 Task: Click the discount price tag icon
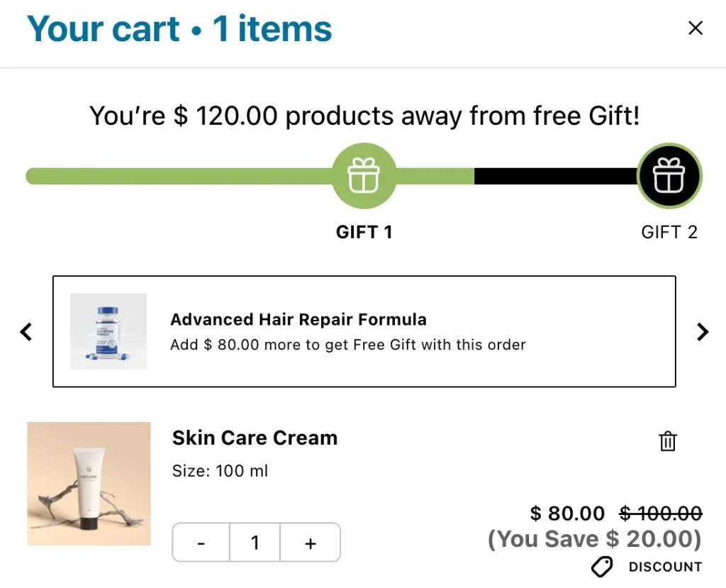602,567
